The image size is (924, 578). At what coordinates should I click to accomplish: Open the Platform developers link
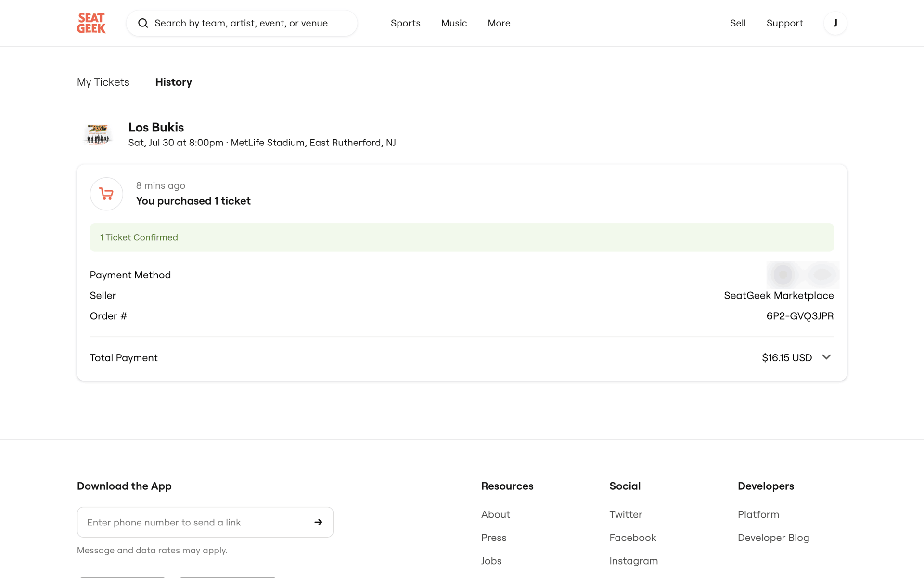tap(758, 514)
